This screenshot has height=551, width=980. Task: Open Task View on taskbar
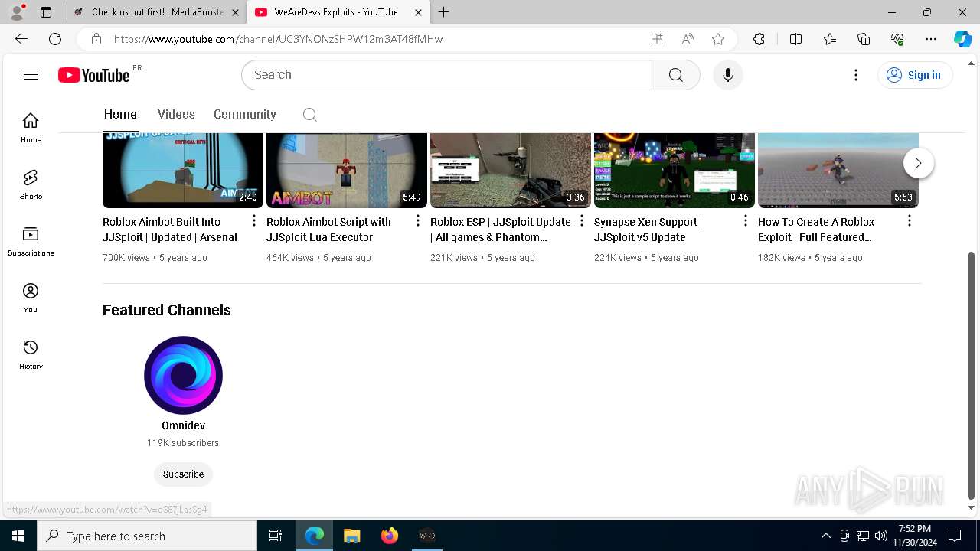[x=276, y=536]
